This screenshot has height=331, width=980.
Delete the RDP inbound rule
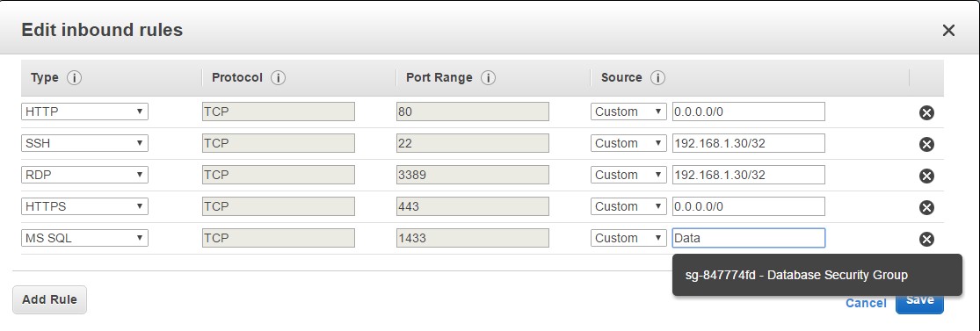[926, 176]
